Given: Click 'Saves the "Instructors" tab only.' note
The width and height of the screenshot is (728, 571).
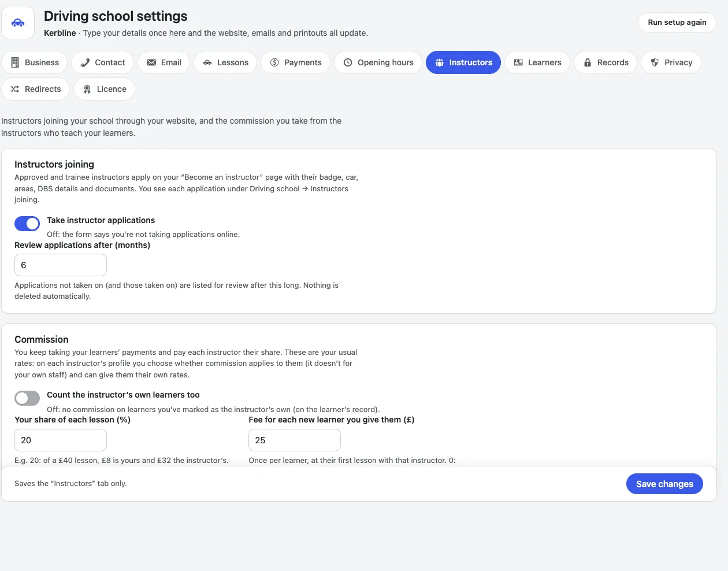Looking at the screenshot, I should 70,484.
